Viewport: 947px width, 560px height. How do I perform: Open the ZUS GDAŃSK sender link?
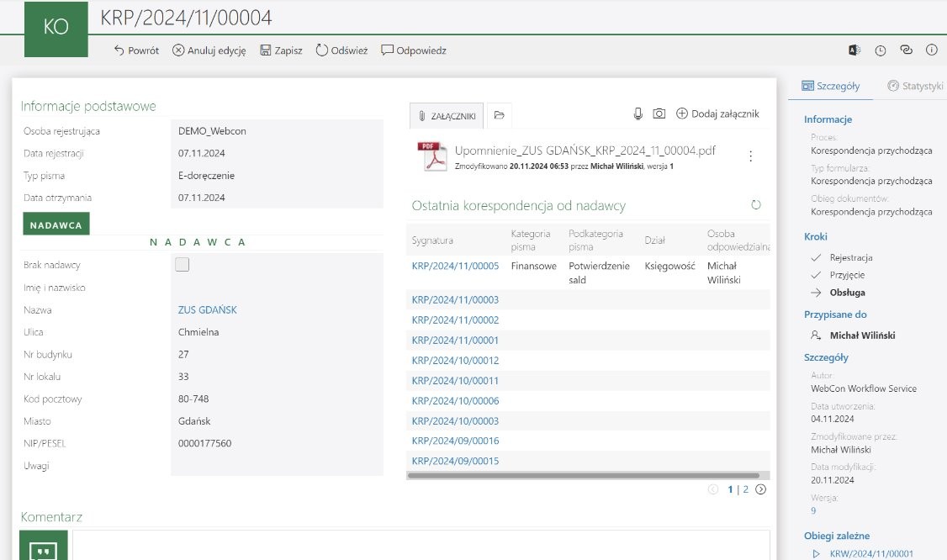[x=207, y=309]
